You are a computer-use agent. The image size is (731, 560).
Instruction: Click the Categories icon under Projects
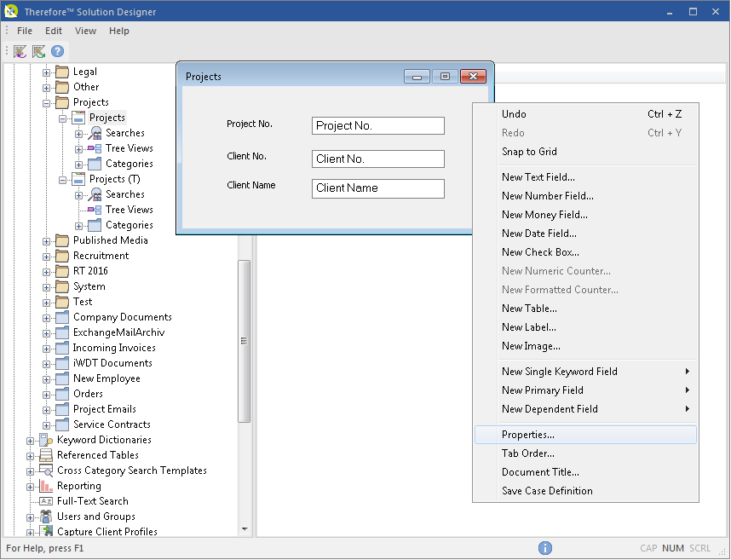[94, 164]
